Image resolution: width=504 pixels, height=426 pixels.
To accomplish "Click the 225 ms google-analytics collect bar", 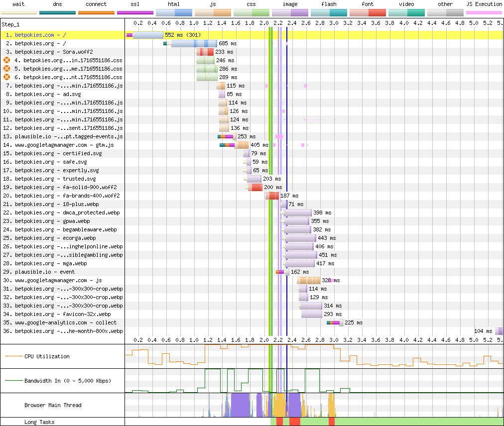I will pos(335,322).
